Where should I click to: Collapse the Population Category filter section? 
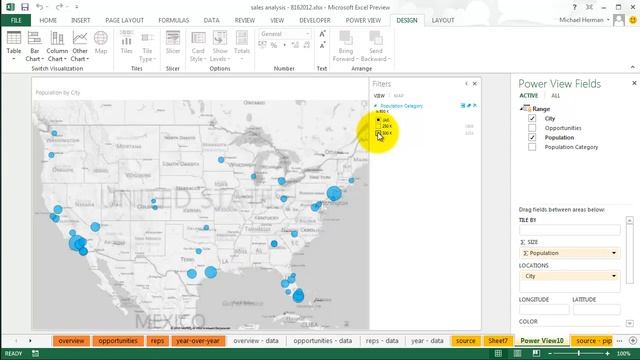pos(376,106)
